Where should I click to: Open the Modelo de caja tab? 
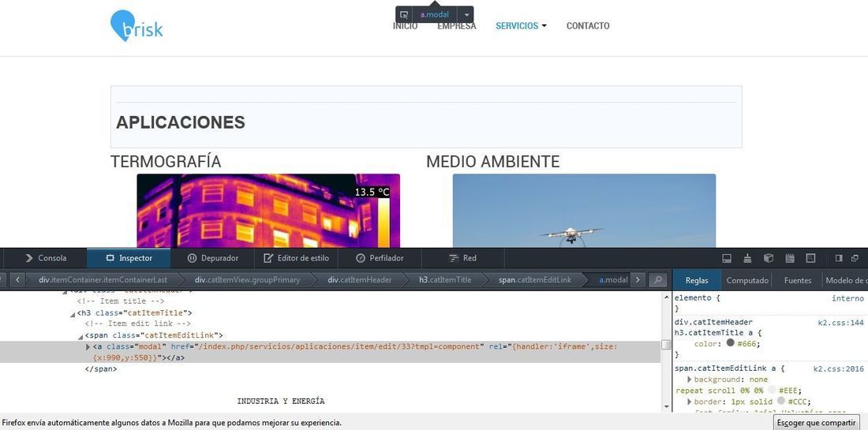(x=846, y=280)
